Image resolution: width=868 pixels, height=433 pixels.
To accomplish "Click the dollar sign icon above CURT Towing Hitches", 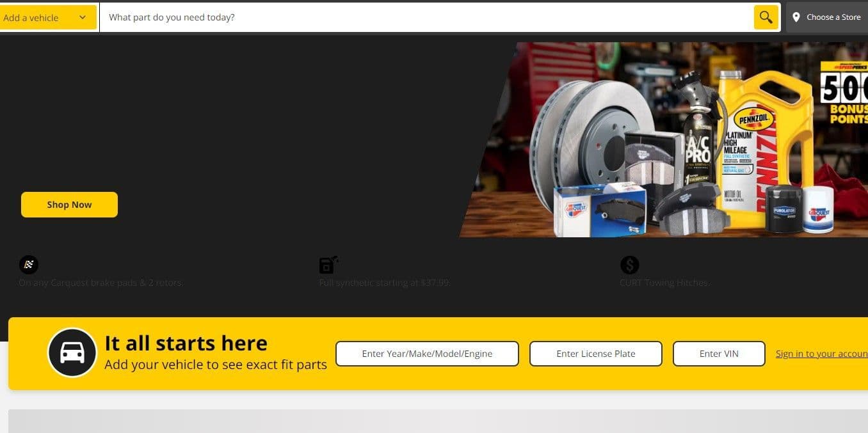I will point(630,265).
